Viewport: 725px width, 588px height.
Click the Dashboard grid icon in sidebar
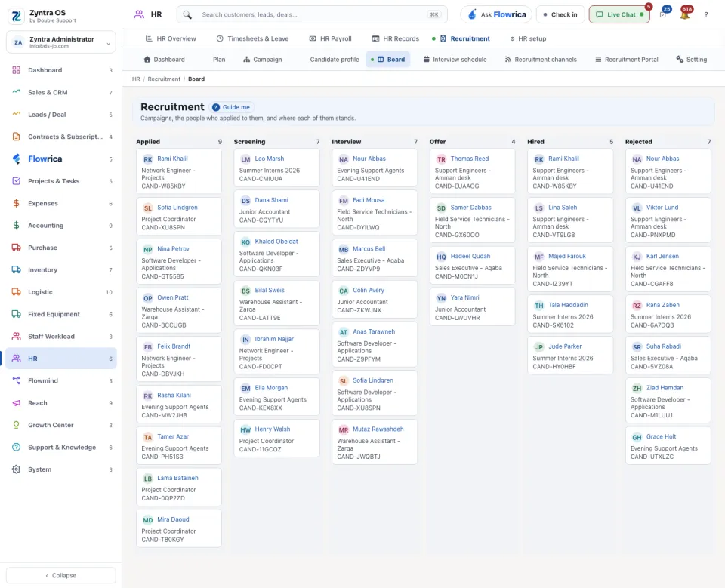coord(16,70)
